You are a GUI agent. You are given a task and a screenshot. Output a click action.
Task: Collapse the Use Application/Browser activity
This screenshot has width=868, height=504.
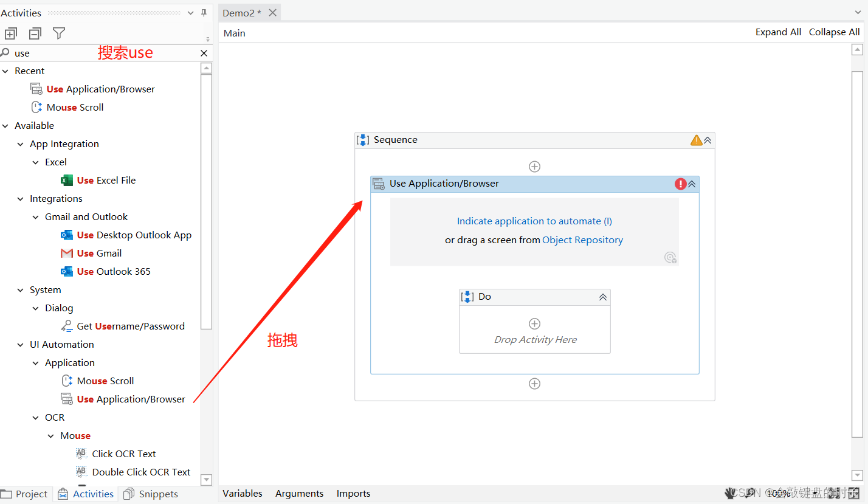click(692, 184)
